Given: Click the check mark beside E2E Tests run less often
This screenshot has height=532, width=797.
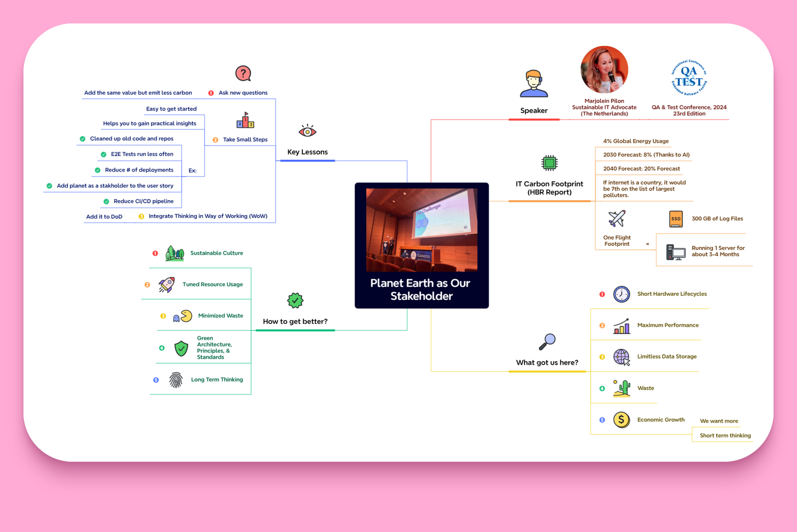Looking at the screenshot, I should 104,154.
